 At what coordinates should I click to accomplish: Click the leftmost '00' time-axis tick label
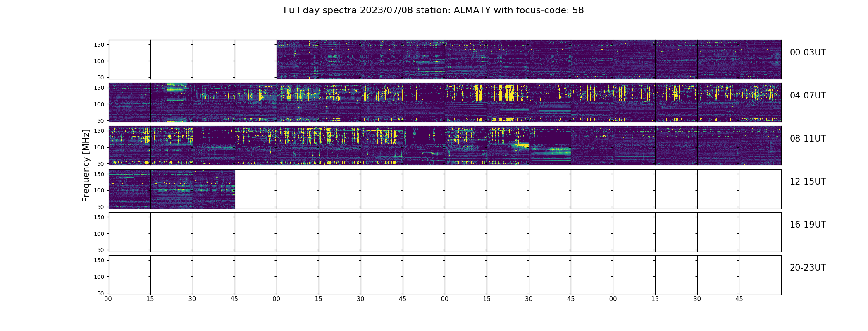(x=108, y=299)
